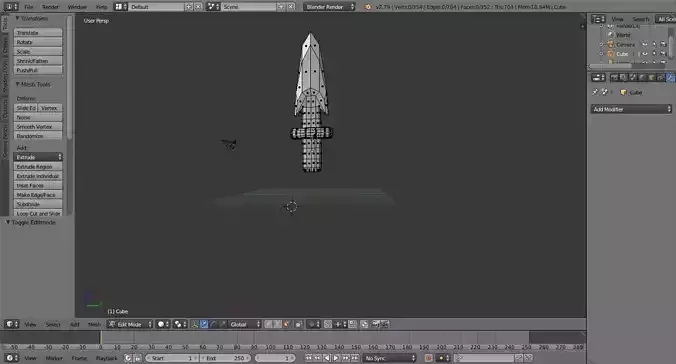Open the Extrude dropdown in tool shelf
This screenshot has width=676, height=364.
(38, 157)
